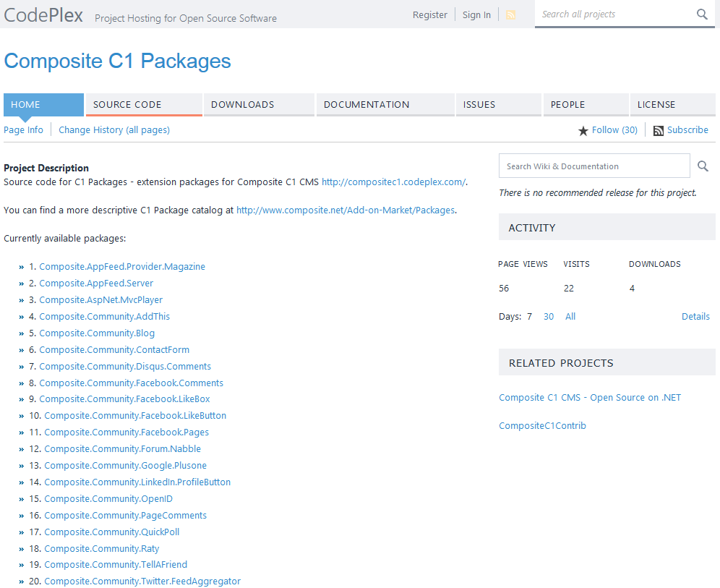The width and height of the screenshot is (720, 588).
Task: Open Change History (all pages)
Action: [114, 130]
